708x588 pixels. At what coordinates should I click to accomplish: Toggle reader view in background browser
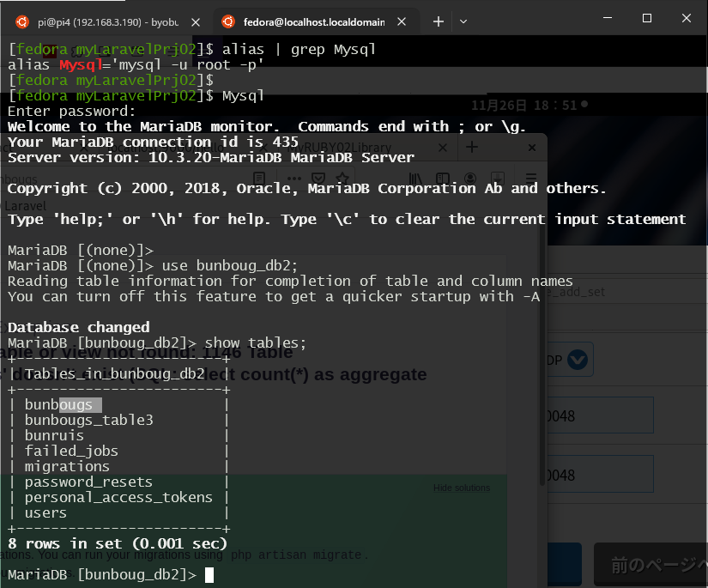[259, 178]
